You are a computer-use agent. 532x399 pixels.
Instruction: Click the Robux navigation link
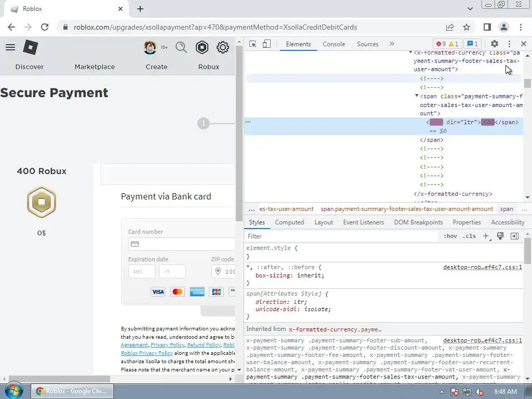click(209, 67)
